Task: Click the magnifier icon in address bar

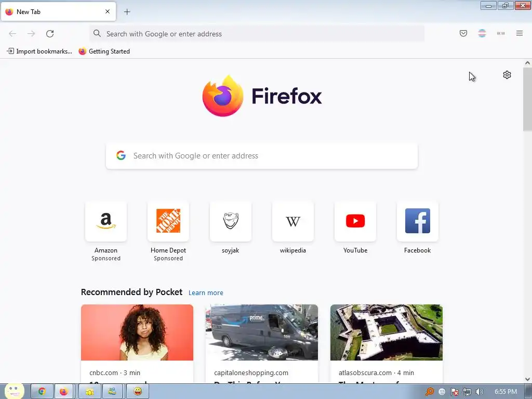Action: (97, 33)
